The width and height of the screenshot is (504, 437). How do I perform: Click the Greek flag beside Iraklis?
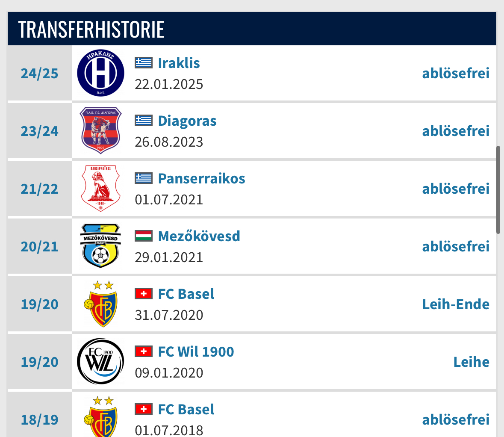tap(144, 63)
